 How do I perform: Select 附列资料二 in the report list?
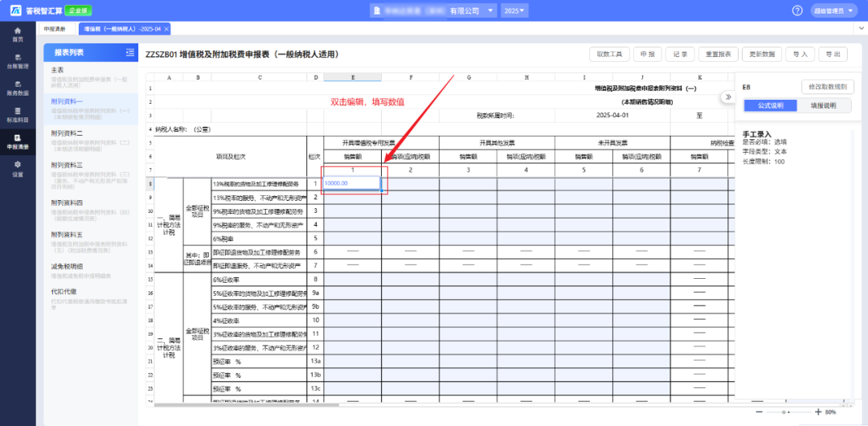(x=68, y=133)
